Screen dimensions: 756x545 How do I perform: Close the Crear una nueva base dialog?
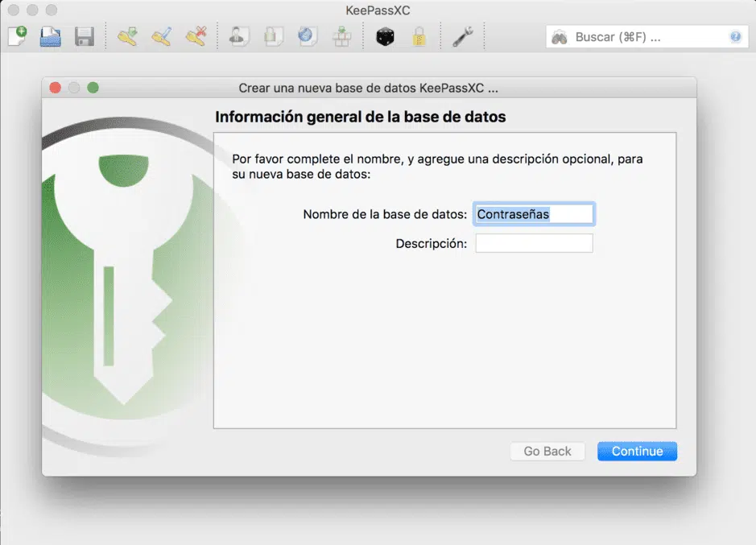(x=56, y=88)
